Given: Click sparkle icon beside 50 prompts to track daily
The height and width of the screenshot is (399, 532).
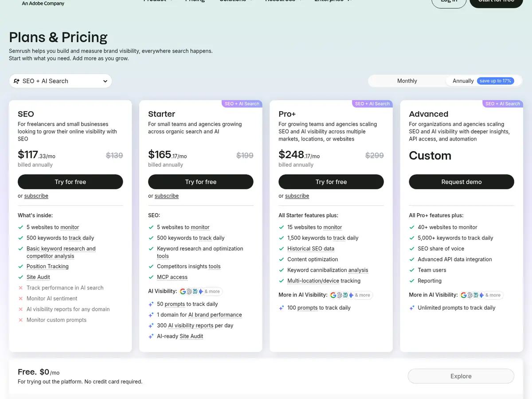Looking at the screenshot, I should [151, 304].
